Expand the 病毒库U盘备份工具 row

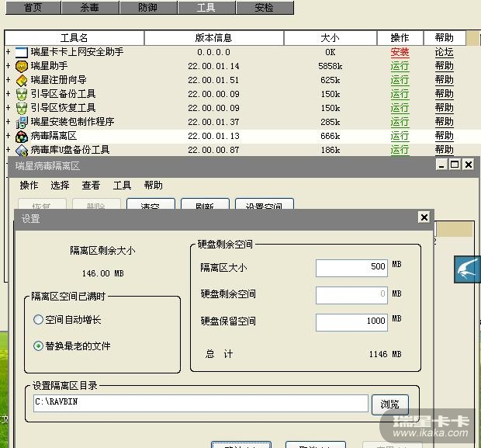click(9, 150)
